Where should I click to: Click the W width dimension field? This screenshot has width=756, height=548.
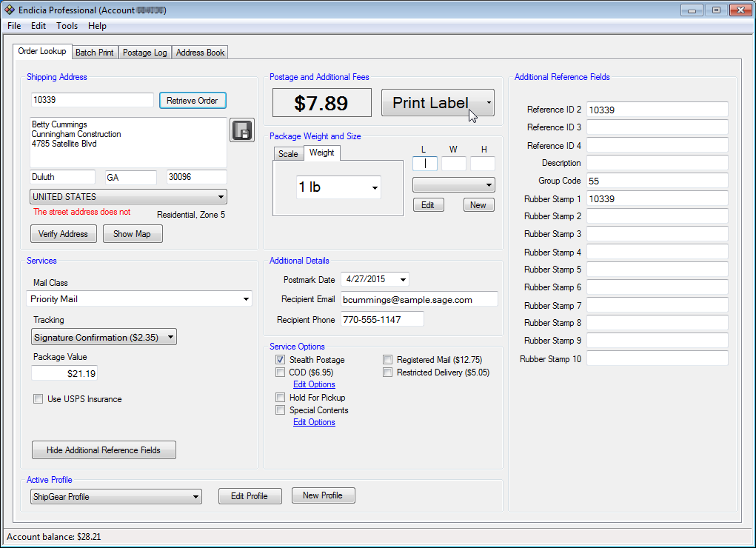click(454, 163)
